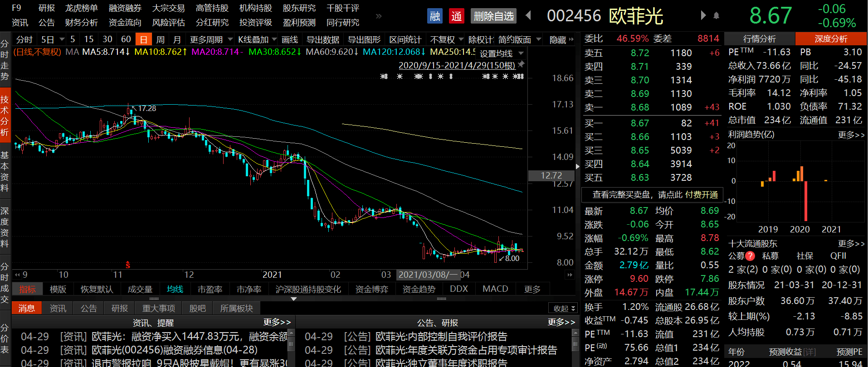Open 行情分析 tab

[x=760, y=39]
